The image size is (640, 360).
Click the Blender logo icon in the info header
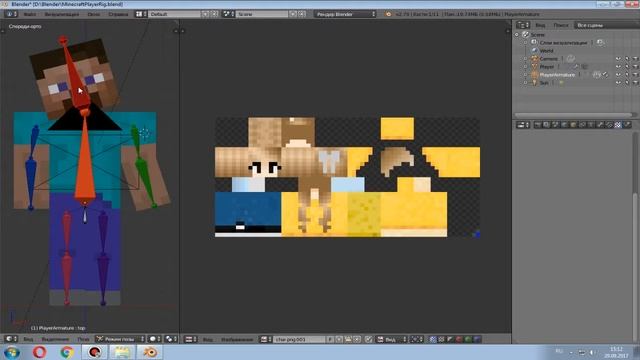pos(388,14)
